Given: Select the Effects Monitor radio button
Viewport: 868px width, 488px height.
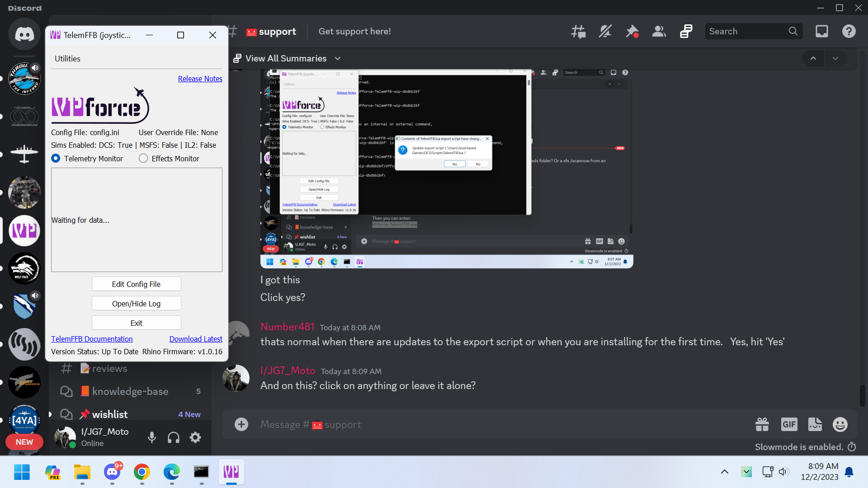Looking at the screenshot, I should [x=143, y=159].
